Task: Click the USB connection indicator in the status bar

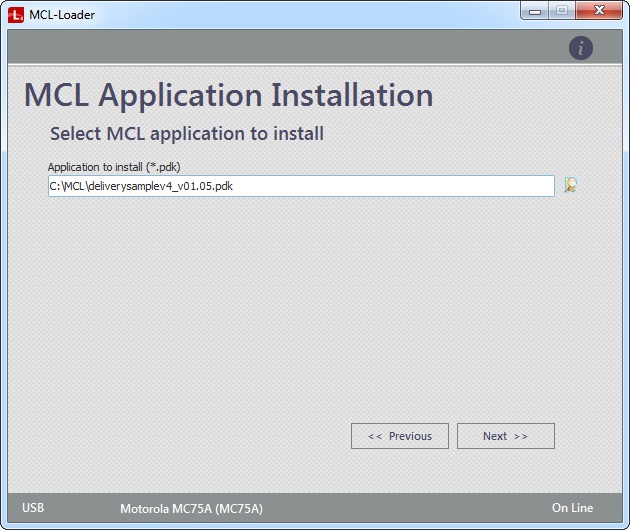Action: tap(33, 508)
